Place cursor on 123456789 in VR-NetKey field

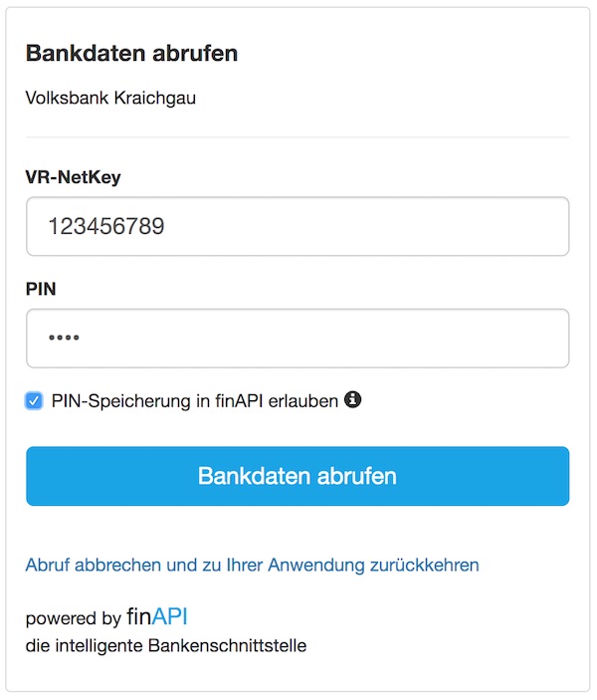(x=106, y=226)
